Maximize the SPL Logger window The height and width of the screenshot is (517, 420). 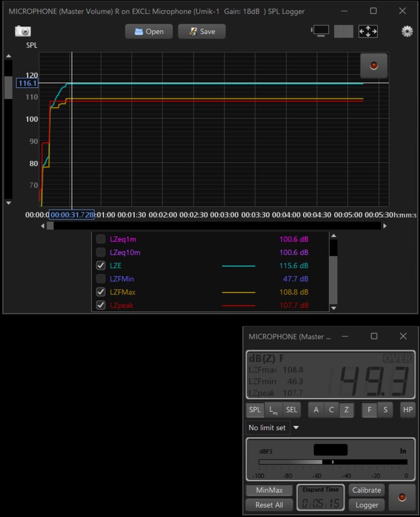coord(373,11)
